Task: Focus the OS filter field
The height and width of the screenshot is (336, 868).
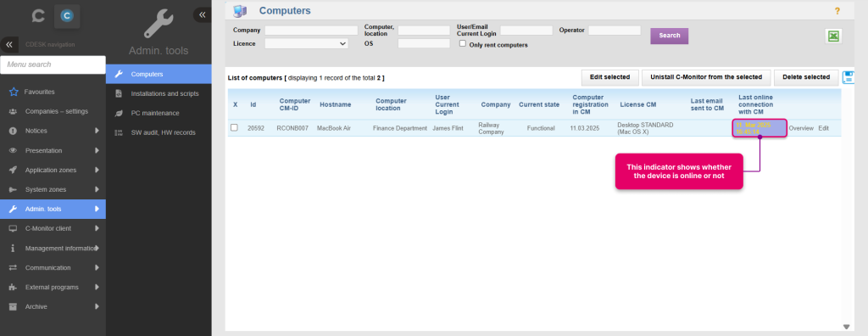Action: 424,43
